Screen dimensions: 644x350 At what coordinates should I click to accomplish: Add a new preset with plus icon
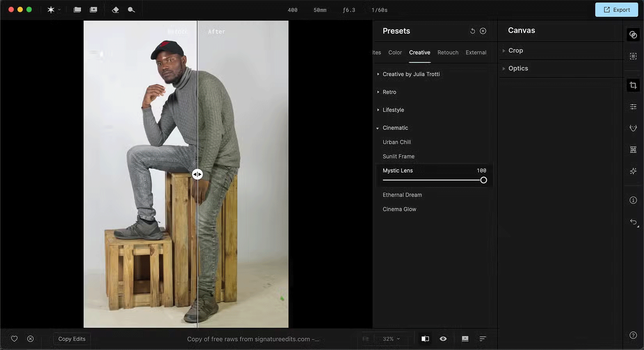(483, 31)
